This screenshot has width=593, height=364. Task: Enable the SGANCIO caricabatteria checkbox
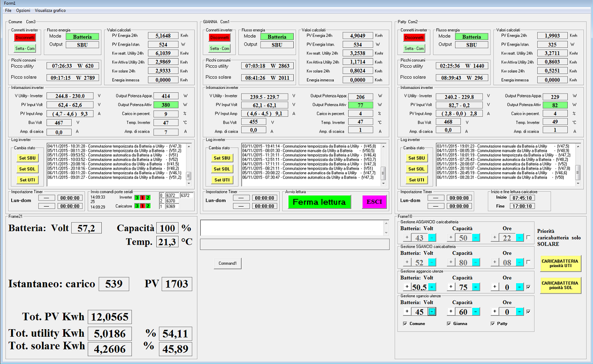coord(528,262)
